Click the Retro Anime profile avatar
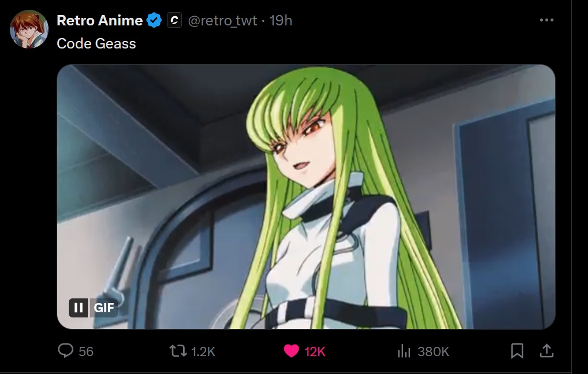This screenshot has height=374, width=588. tap(29, 29)
